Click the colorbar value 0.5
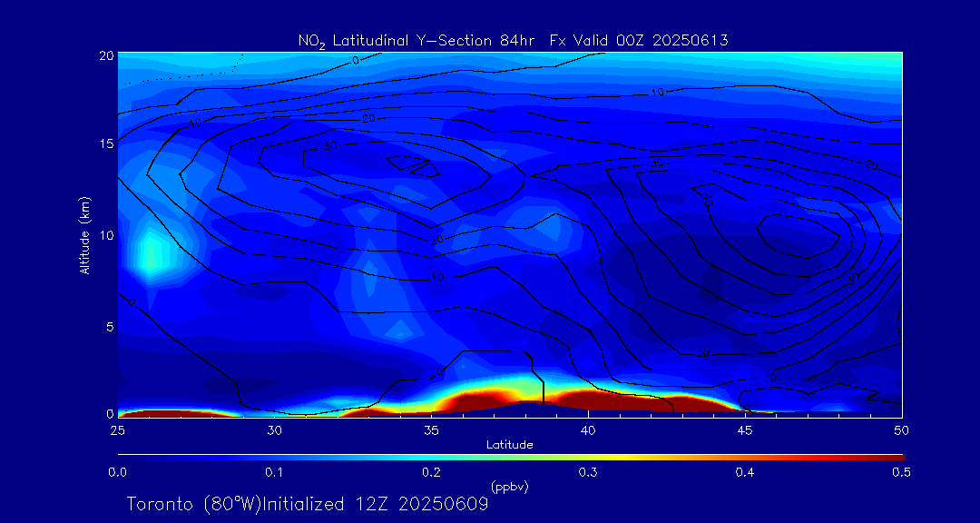 (x=901, y=472)
